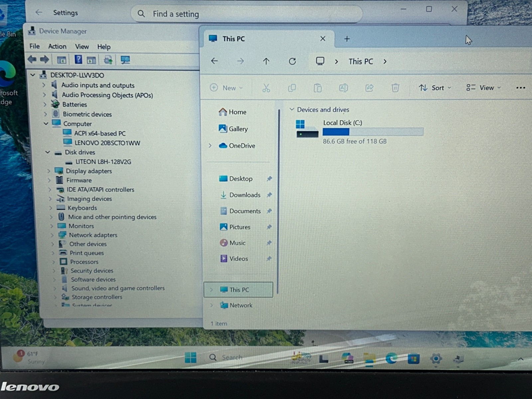Viewport: 532px width, 399px height.
Task: Expand the Display adapters category
Action: (49, 171)
